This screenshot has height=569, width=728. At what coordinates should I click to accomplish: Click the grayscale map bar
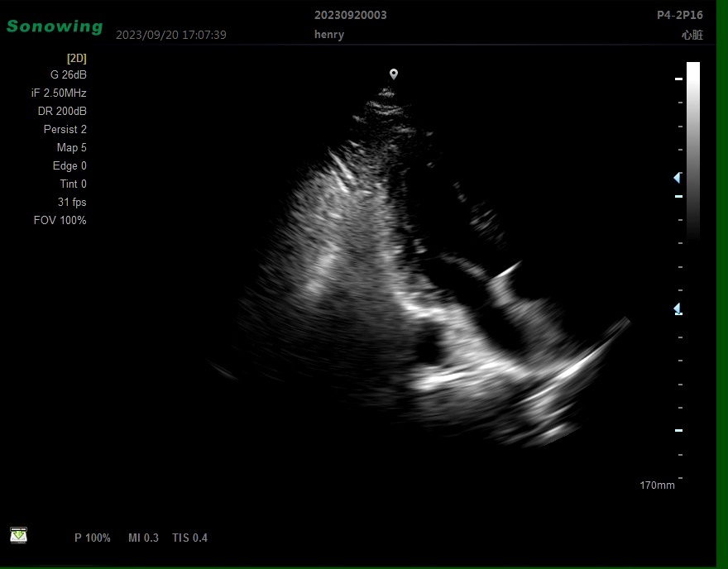[692, 149]
